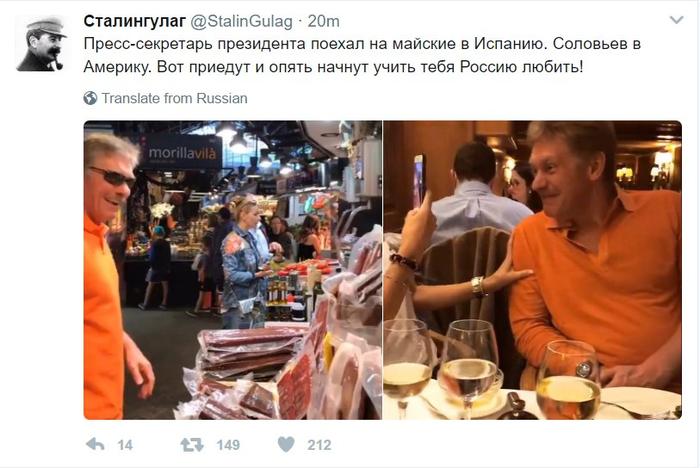
Task: Open the left market photo
Action: point(233,270)
